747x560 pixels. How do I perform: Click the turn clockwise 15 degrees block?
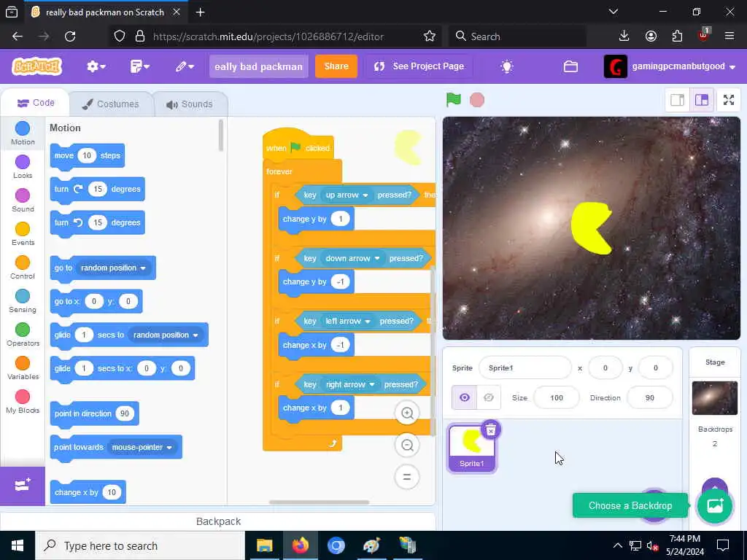tap(97, 189)
